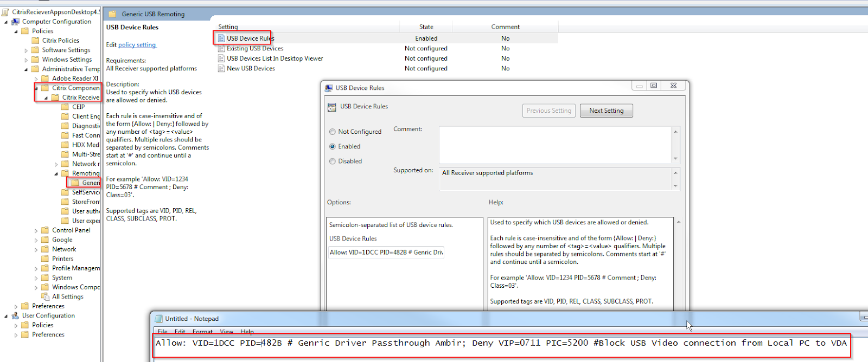Screen dimensions: 868x362
Task: Click the Previous Setting button
Action: click(549, 111)
